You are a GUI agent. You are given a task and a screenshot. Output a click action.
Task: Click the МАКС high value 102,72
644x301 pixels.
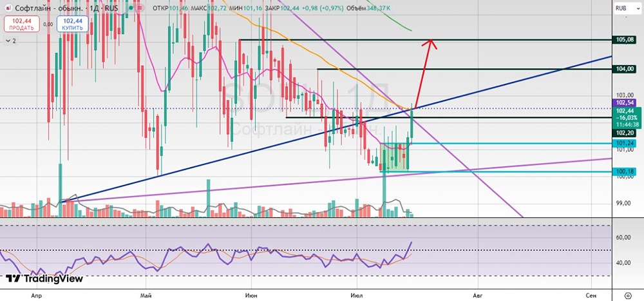[216, 8]
